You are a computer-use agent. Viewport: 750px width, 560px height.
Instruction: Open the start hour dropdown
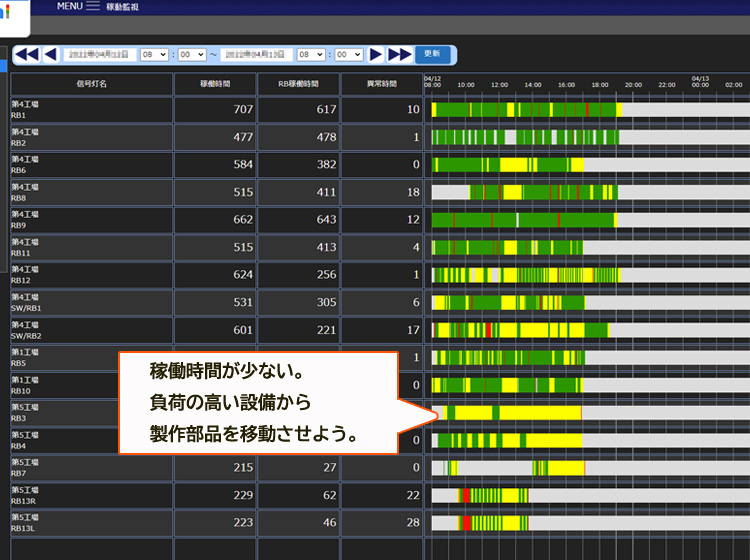[154, 54]
